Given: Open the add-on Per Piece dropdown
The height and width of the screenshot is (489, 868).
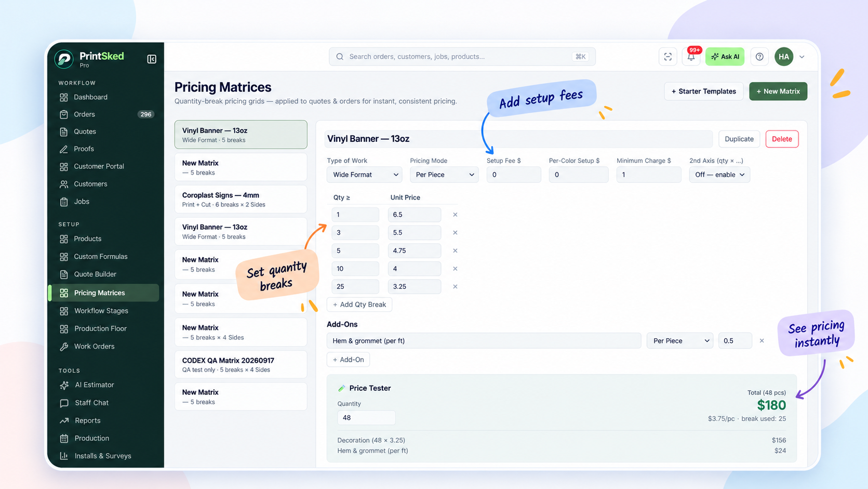Looking at the screenshot, I should [x=680, y=341].
